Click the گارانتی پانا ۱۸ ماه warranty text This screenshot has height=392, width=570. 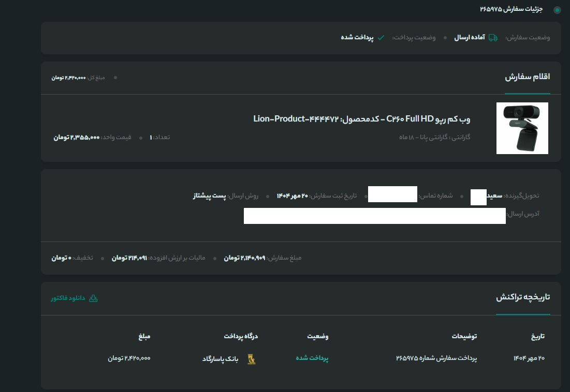coord(434,138)
